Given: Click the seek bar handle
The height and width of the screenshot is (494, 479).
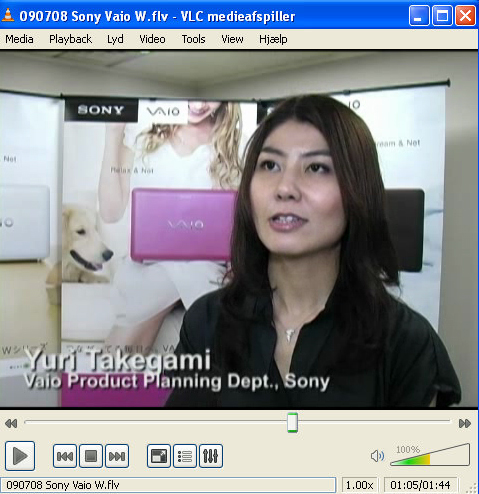Looking at the screenshot, I should tap(292, 423).
